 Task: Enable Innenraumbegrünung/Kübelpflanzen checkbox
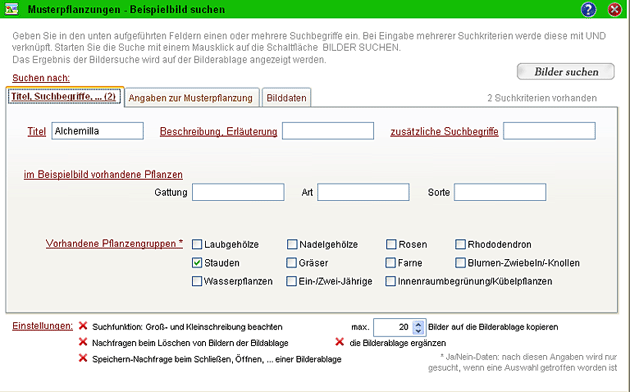coord(391,281)
